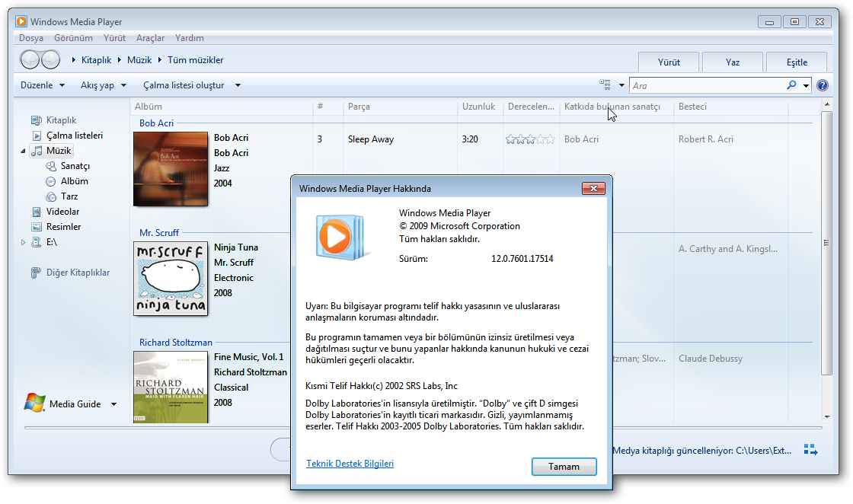Open the Yardım menu
Viewport: 853px width, 504px height.
(190, 38)
